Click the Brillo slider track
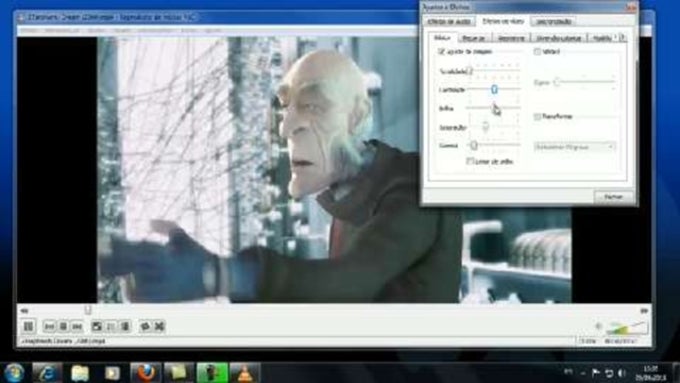Screen dimensions: 680x383 click(x=493, y=108)
